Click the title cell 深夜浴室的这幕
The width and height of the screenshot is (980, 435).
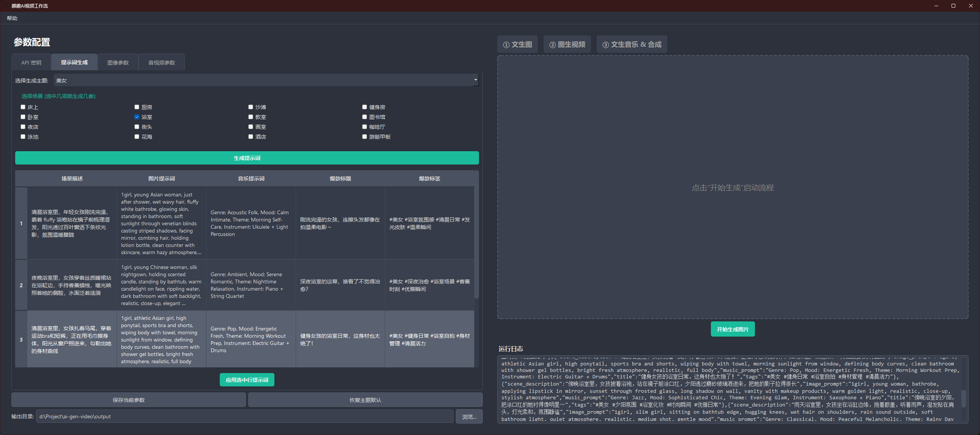(x=340, y=285)
